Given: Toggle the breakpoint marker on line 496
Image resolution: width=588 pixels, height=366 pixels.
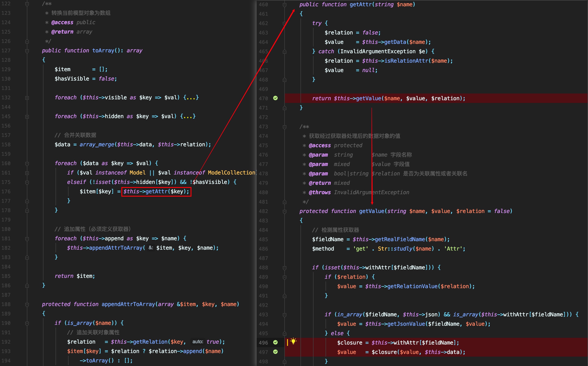Looking at the screenshot, I should (x=275, y=342).
